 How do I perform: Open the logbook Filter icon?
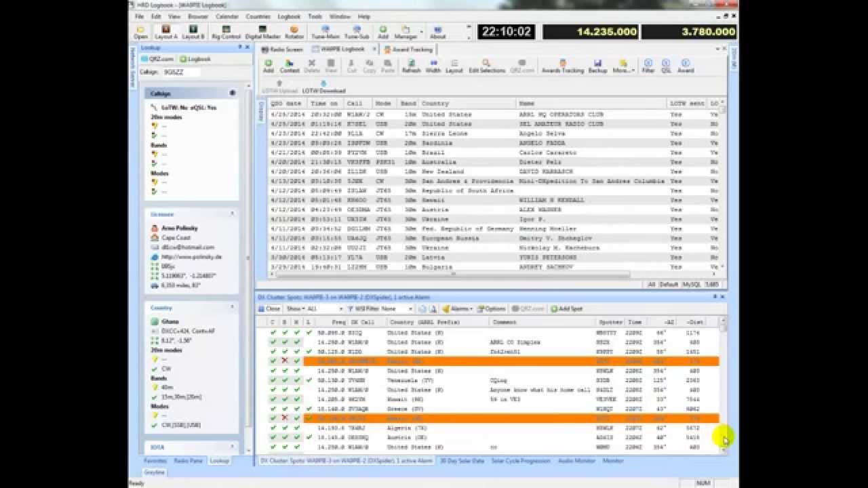[x=648, y=66]
